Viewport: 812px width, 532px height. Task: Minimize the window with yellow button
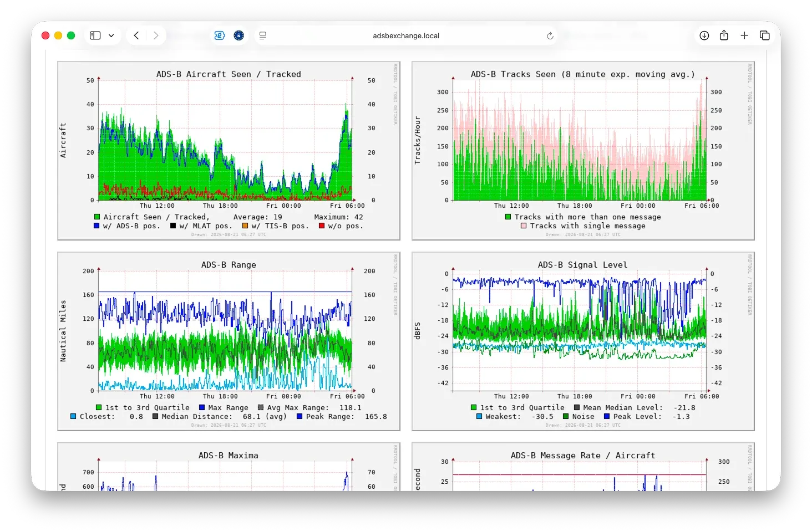click(x=58, y=35)
